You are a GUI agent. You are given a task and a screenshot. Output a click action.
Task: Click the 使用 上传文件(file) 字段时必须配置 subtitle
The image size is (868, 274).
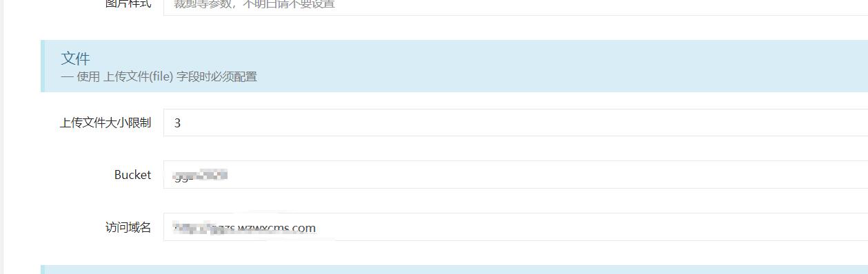[x=159, y=76]
